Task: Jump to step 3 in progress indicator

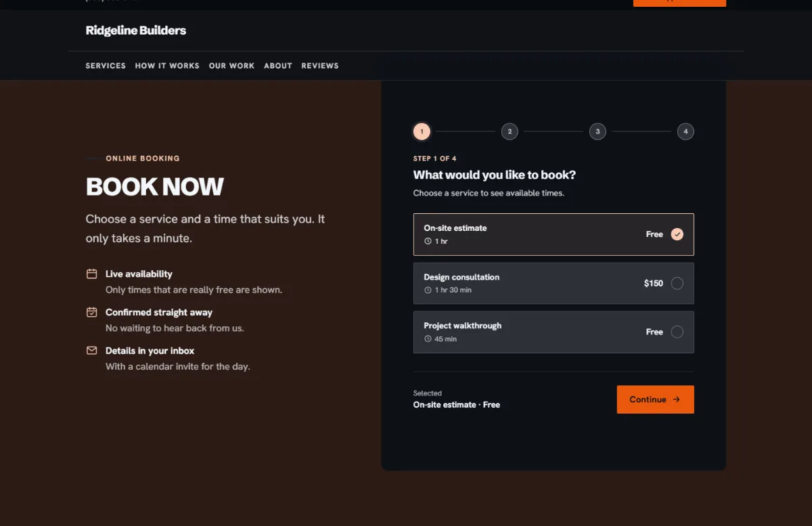Action: [597, 131]
